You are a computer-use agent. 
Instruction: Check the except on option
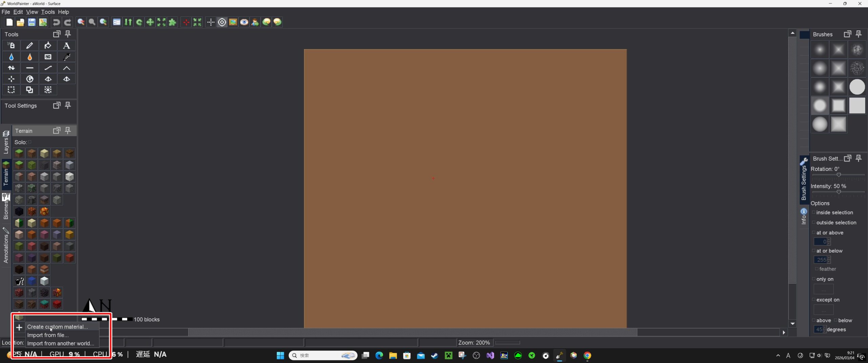pyautogui.click(x=814, y=300)
